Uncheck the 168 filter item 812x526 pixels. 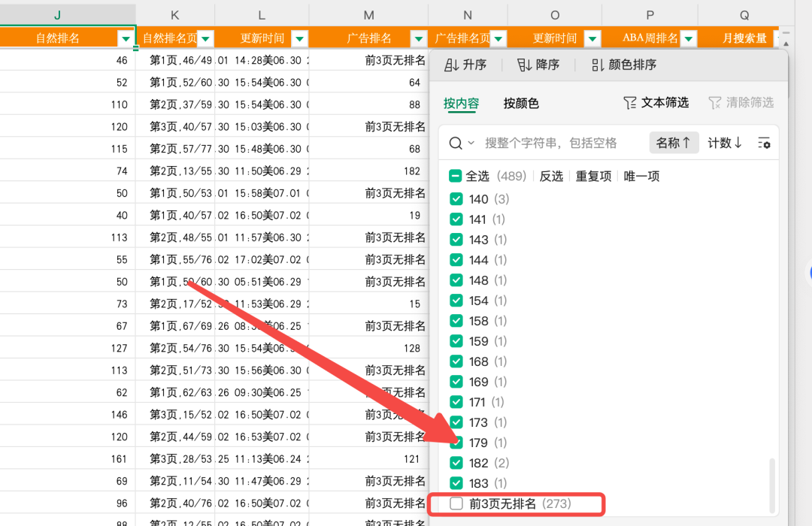pos(456,361)
